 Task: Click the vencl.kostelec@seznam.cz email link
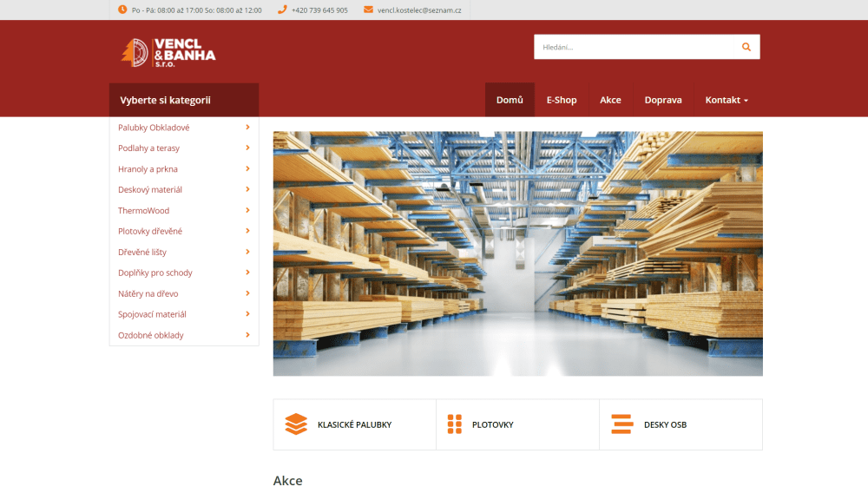click(419, 10)
